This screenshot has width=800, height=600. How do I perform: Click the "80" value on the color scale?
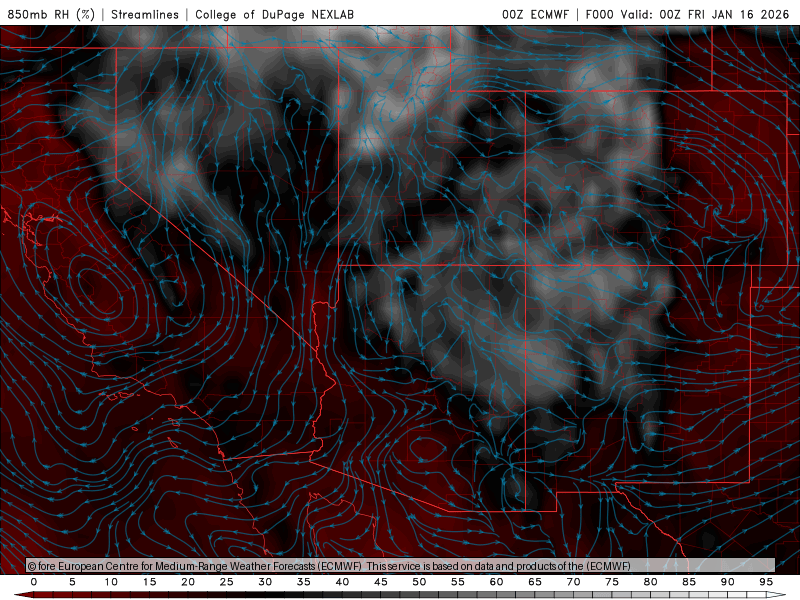pyautogui.click(x=651, y=582)
